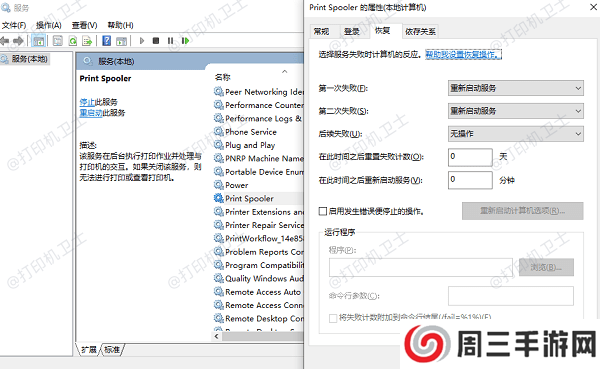This screenshot has width=600, height=369.
Task: Open the help setting recovery actions link
Action: point(463,55)
